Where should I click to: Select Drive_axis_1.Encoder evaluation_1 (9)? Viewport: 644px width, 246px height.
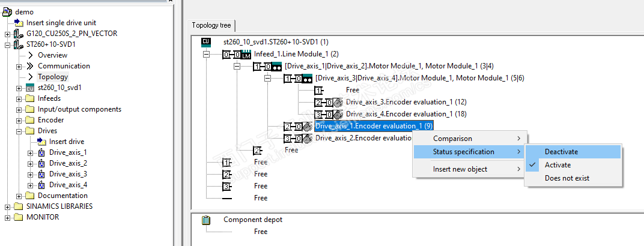tap(374, 126)
